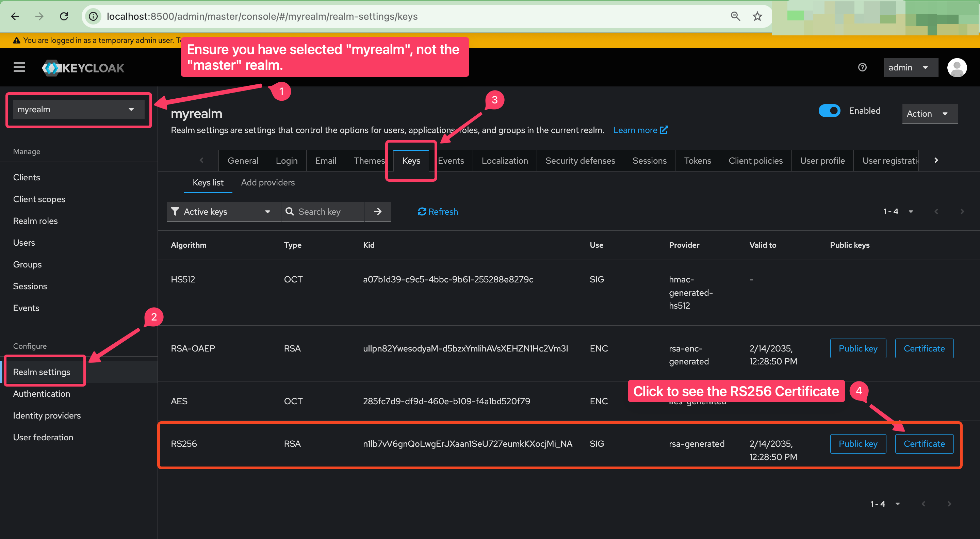Screen dimensions: 980x539
Task: Click the AES kid 285fc7d9-df9d-460e-b109-f4a1bd520f79
Action: tap(446, 401)
